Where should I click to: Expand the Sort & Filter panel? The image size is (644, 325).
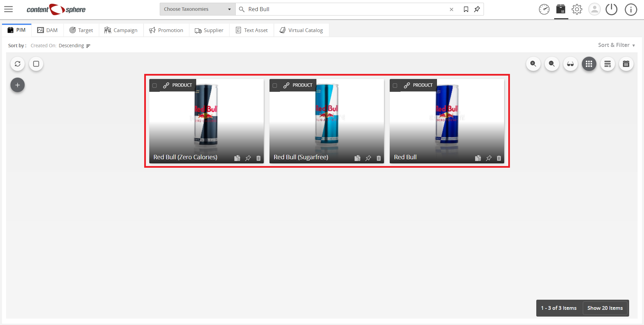(x=617, y=45)
